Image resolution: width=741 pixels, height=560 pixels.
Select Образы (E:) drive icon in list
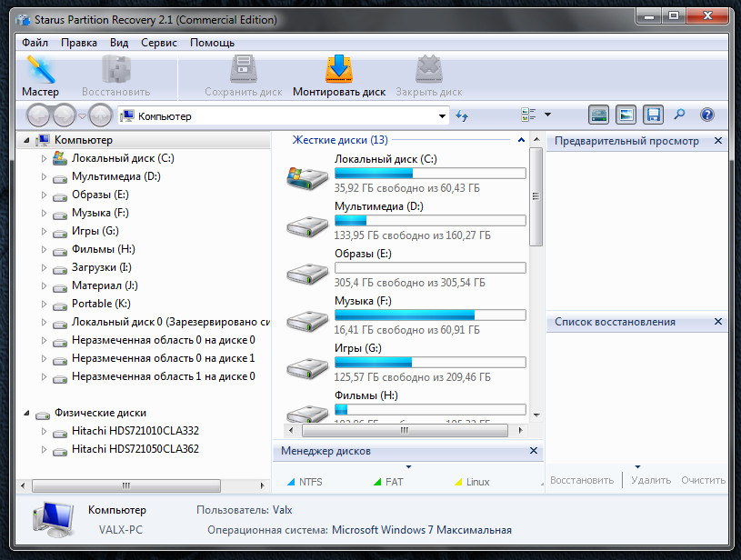[307, 274]
